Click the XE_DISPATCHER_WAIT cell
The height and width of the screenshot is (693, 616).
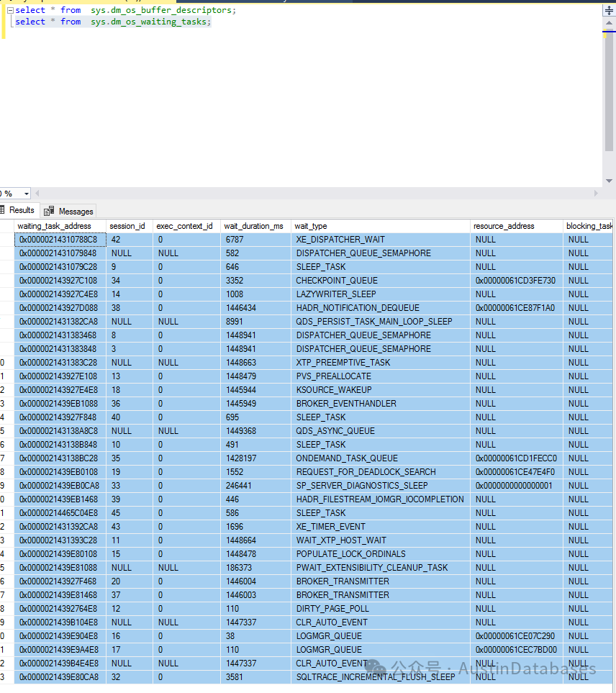coord(381,240)
